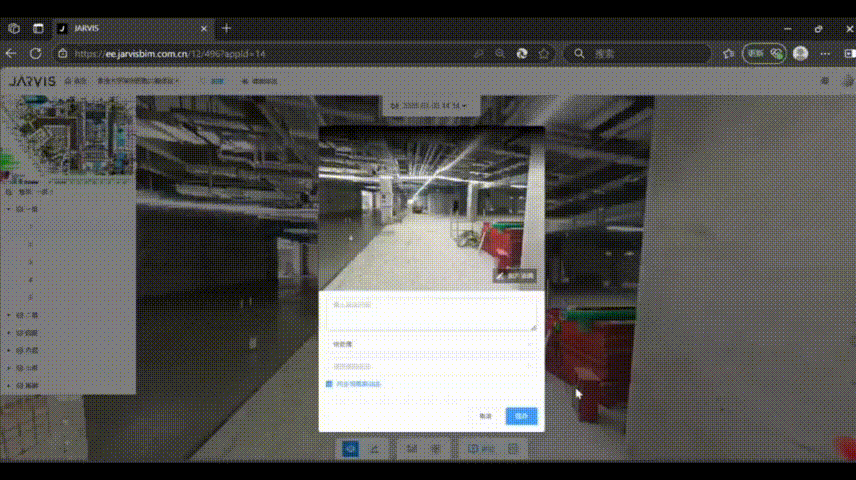Toggle the blue checkbox in the dialog
The height and width of the screenshot is (480, 856).
[329, 384]
